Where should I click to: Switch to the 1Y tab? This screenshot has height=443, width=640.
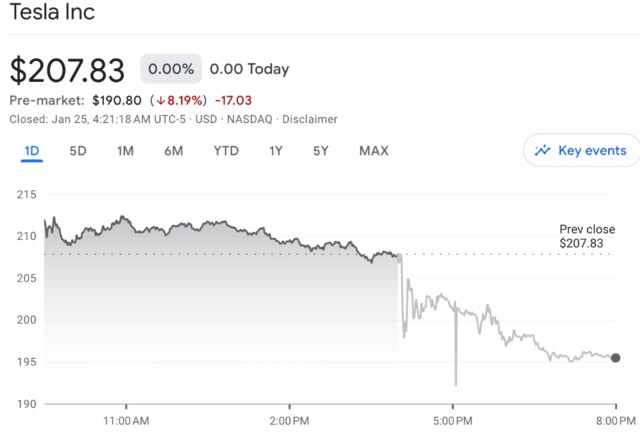pyautogui.click(x=275, y=151)
